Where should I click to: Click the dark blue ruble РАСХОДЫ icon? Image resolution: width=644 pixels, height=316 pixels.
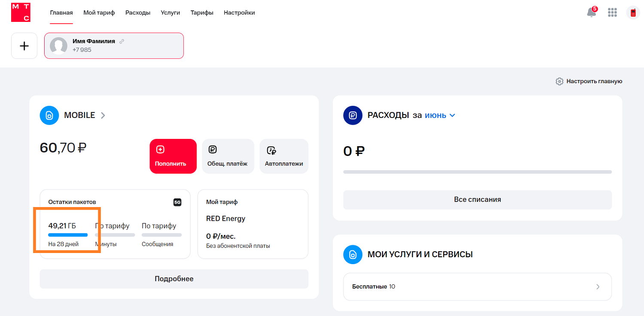[353, 115]
